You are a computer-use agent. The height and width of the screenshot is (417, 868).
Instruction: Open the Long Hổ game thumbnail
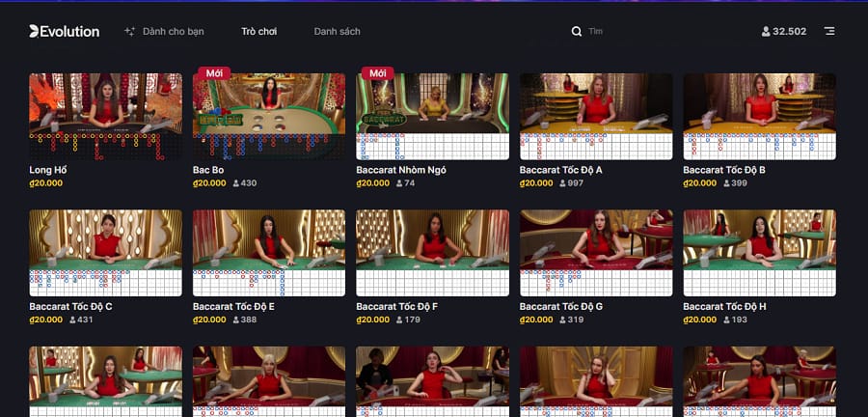click(x=106, y=116)
